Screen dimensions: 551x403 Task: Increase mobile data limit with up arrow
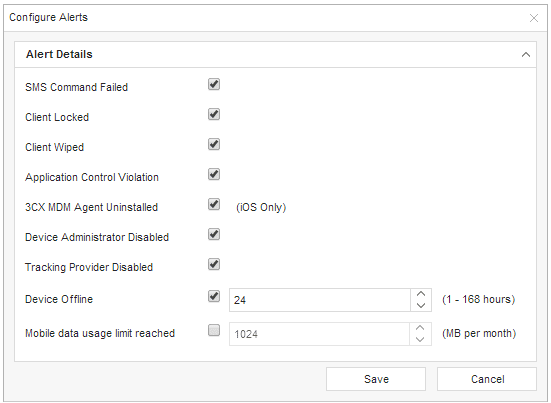420,328
